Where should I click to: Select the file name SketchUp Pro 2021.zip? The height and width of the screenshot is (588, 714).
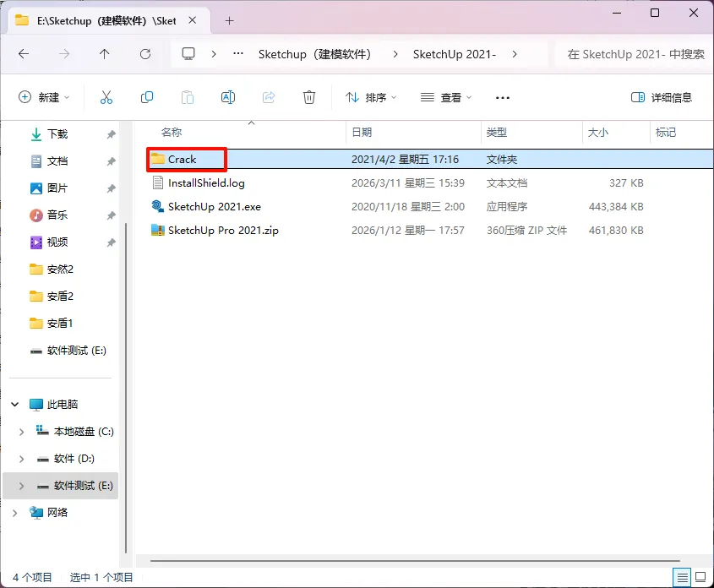pyautogui.click(x=223, y=230)
